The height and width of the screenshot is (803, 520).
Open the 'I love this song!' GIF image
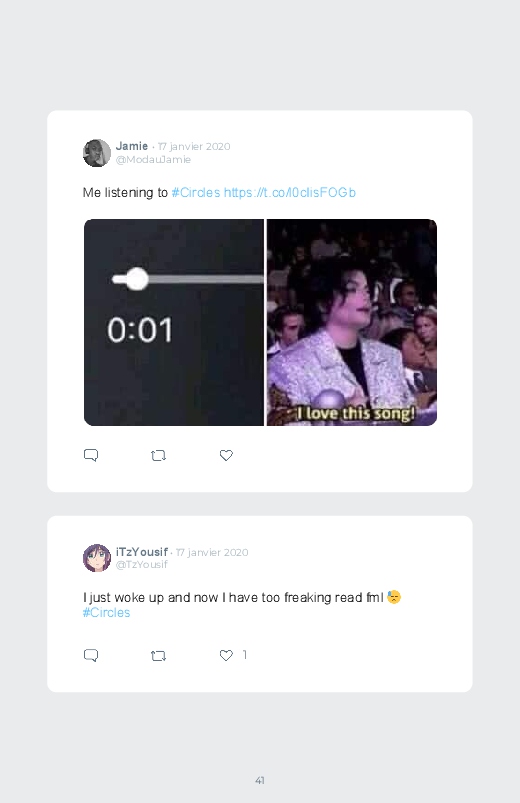tap(352, 323)
